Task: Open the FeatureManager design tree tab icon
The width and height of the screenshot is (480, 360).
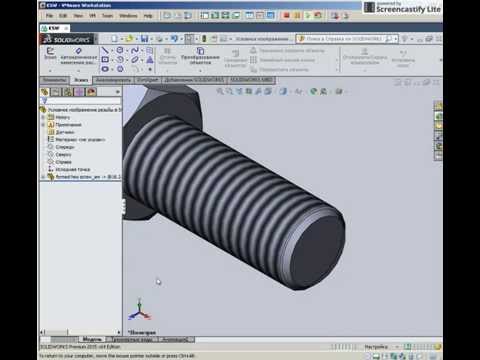Action: (44, 92)
